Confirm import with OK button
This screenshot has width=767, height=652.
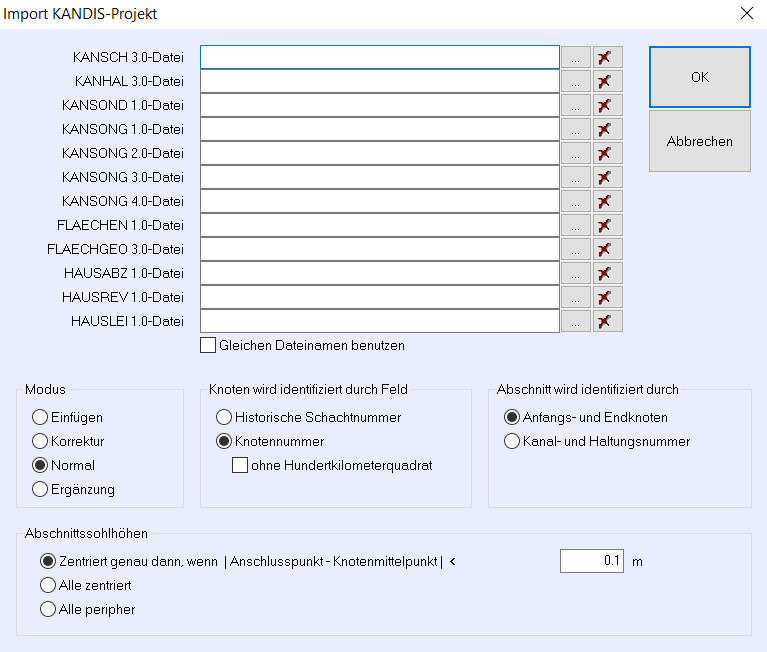[699, 77]
